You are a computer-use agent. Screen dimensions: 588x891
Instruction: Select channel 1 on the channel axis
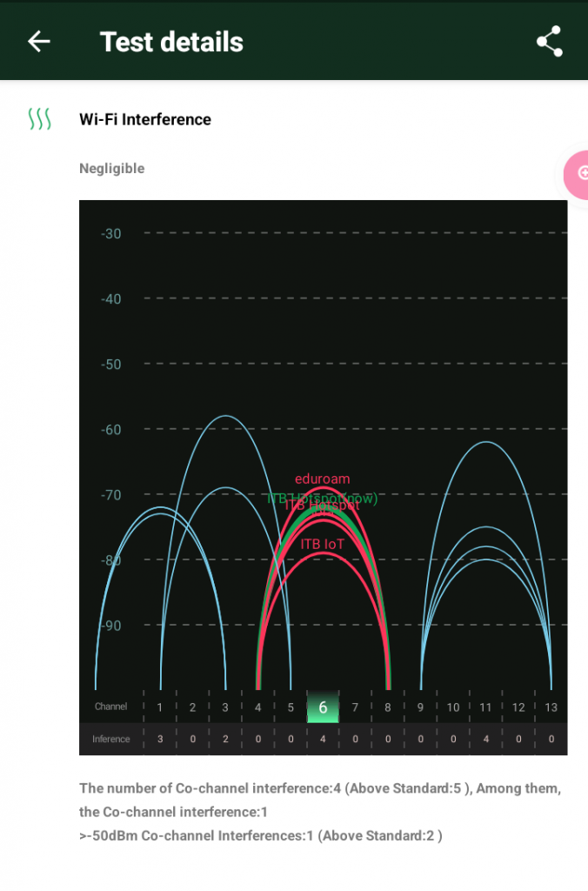pyautogui.click(x=160, y=707)
